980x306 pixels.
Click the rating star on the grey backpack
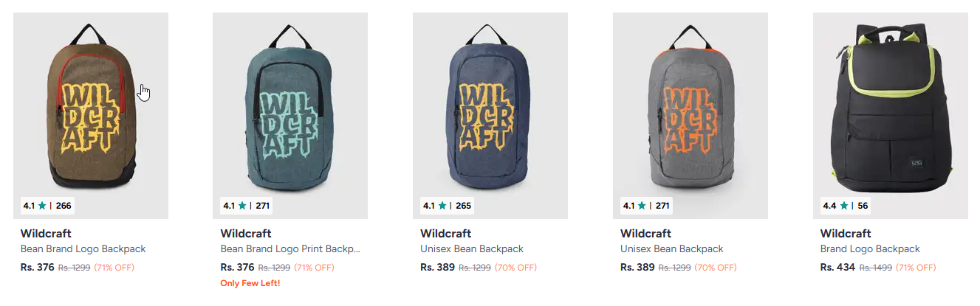[x=642, y=206]
